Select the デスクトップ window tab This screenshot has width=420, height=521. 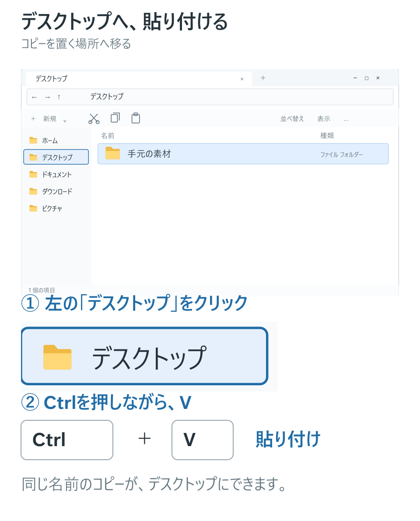tap(138, 79)
